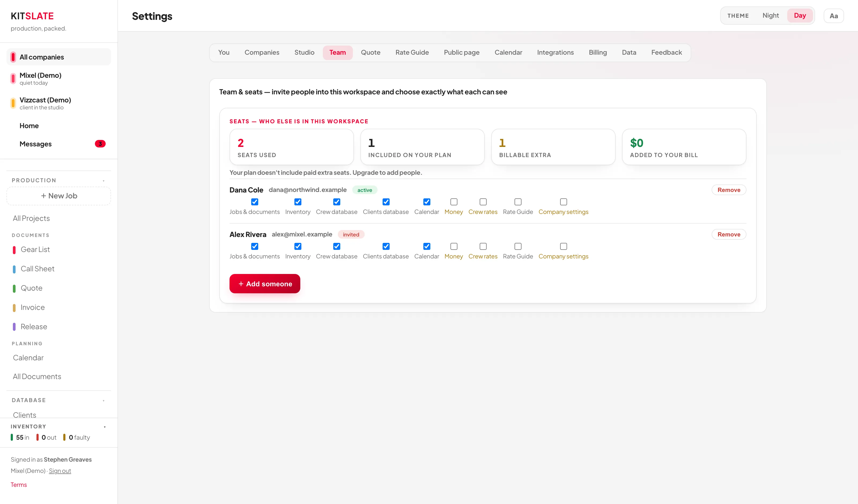This screenshot has height=504, width=858.
Task: Open the Rate Guide tab
Action: [412, 53]
